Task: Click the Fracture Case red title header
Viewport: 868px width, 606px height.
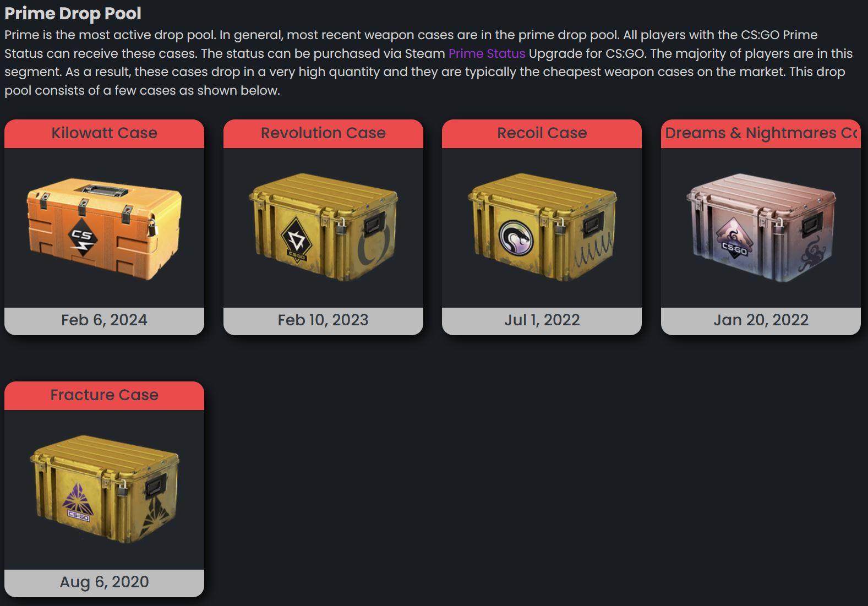Action: (104, 395)
